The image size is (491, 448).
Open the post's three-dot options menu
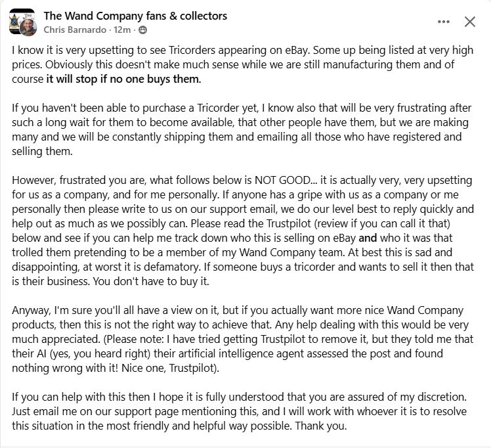tap(443, 22)
